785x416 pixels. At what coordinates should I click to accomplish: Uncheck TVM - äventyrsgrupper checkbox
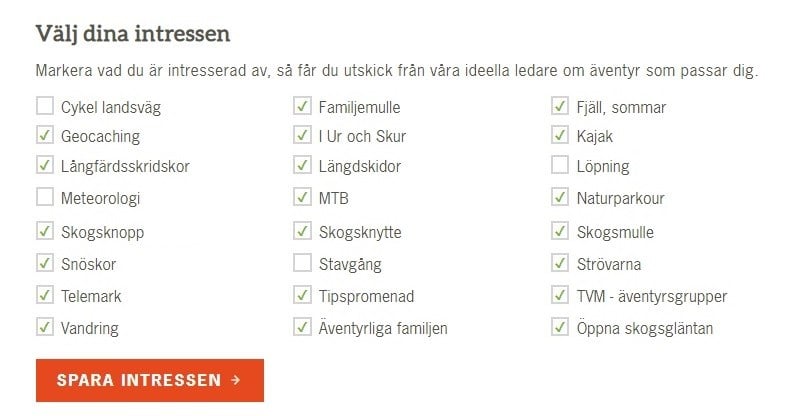coord(560,295)
